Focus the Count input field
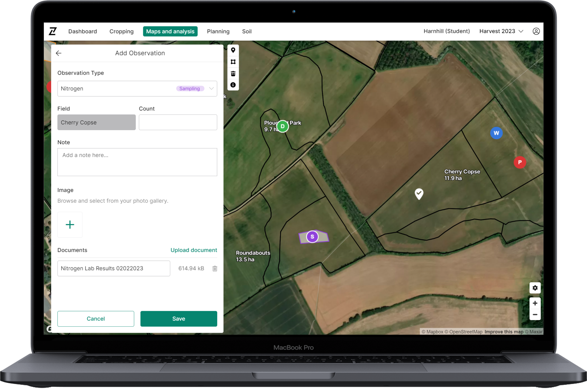The width and height of the screenshot is (587, 392). pos(178,122)
